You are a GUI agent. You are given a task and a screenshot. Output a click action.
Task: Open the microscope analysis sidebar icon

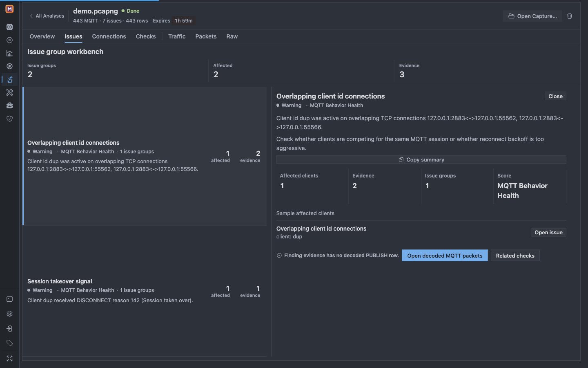tap(9, 79)
